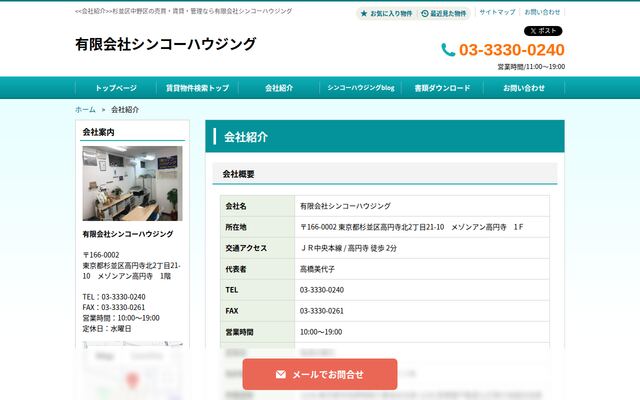The image size is (640, 400).
Task: Click the 会社概要 section heading
Action: (238, 174)
